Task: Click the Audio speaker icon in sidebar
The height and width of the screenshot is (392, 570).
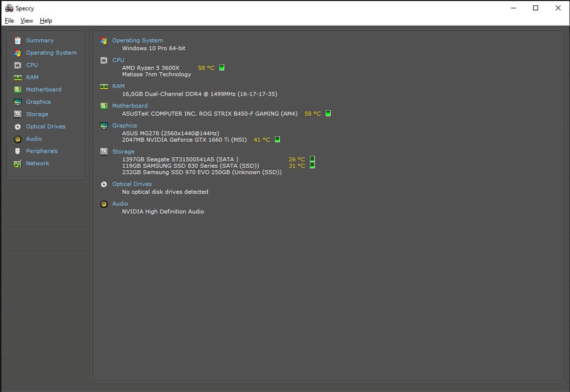Action: pyautogui.click(x=17, y=139)
